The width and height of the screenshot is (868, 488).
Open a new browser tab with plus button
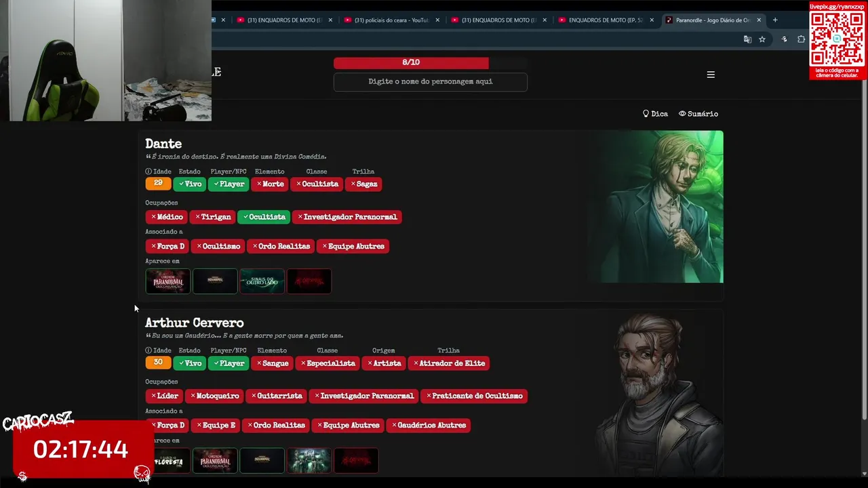click(775, 20)
